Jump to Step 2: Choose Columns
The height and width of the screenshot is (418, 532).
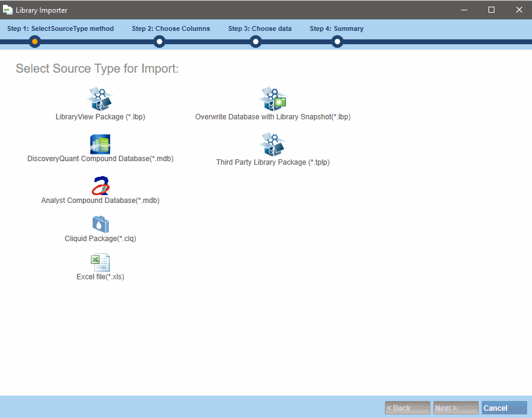coord(171,28)
